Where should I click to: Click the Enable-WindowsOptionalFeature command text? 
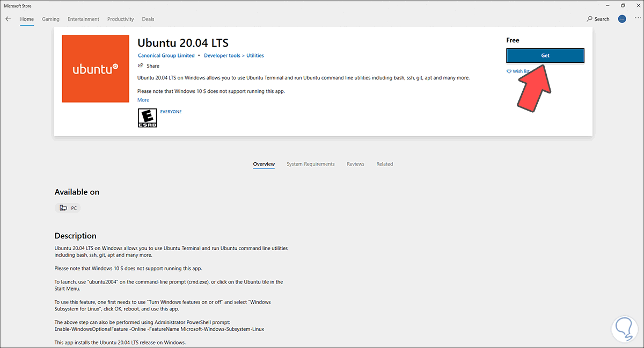[159, 329]
